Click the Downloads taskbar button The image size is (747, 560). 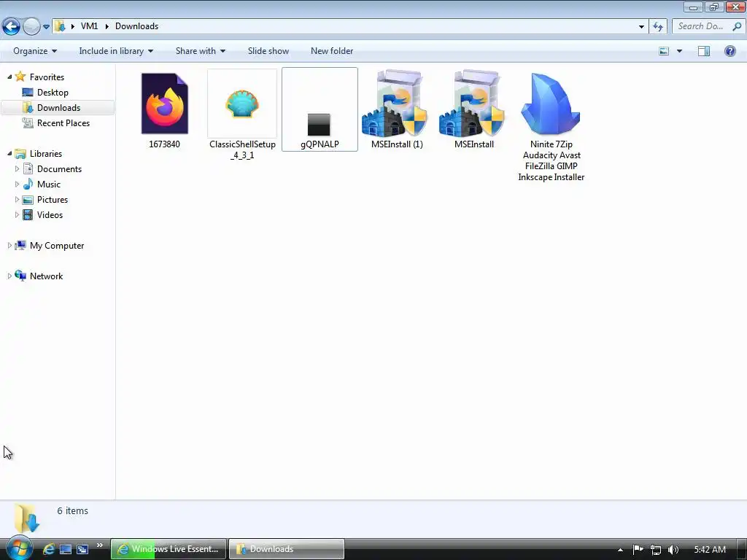click(x=286, y=549)
